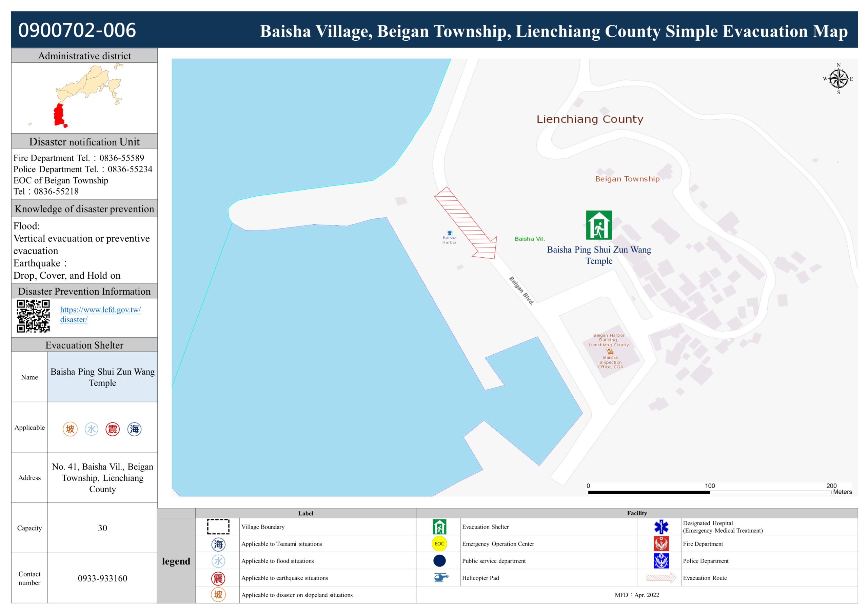
Task: Click the orange slopeland symbol in Applicable row
Action: tap(70, 429)
